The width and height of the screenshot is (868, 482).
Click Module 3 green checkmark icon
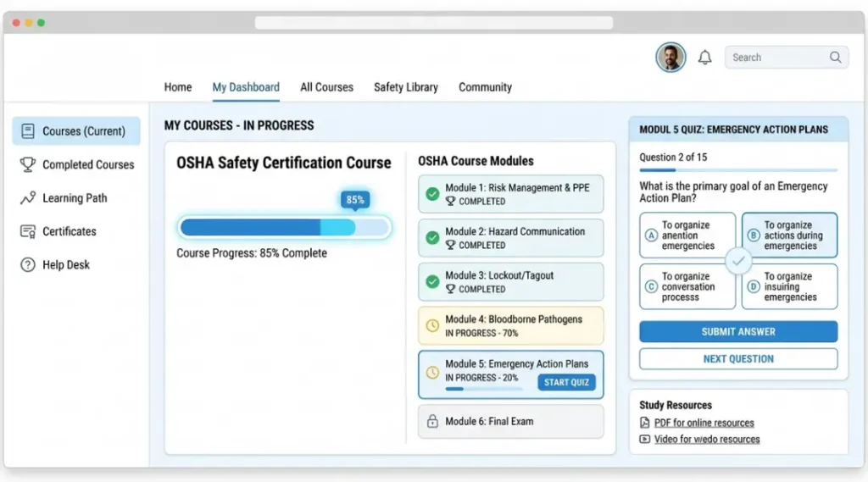(432, 282)
